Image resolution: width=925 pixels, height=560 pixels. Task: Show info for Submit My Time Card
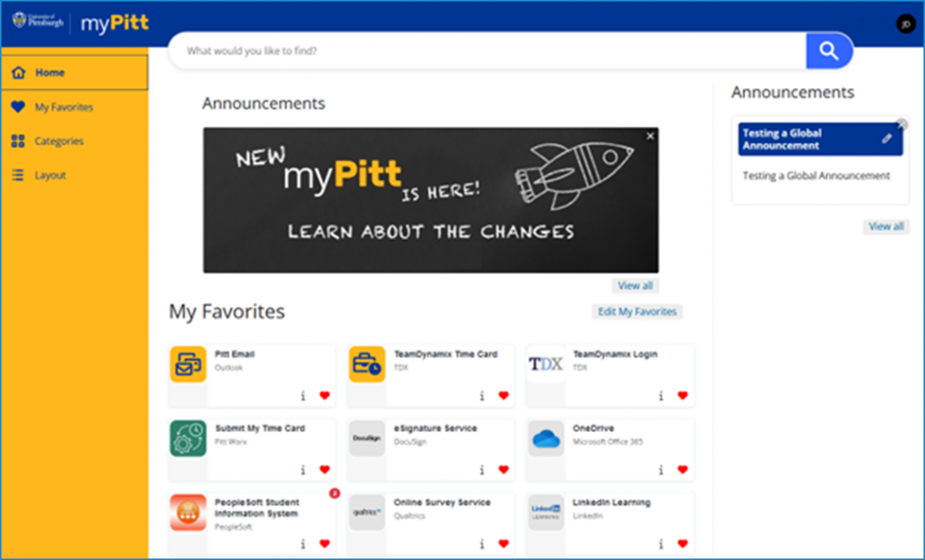[x=303, y=470]
